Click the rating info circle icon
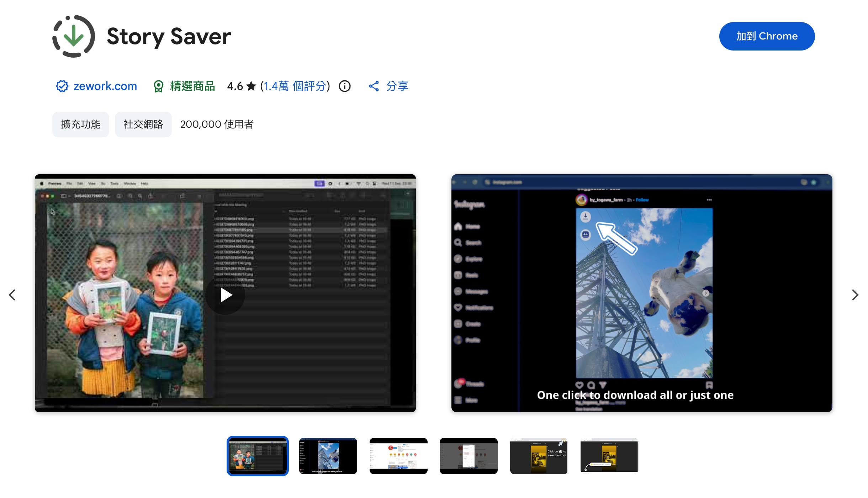This screenshot has width=868, height=498. pos(344,86)
